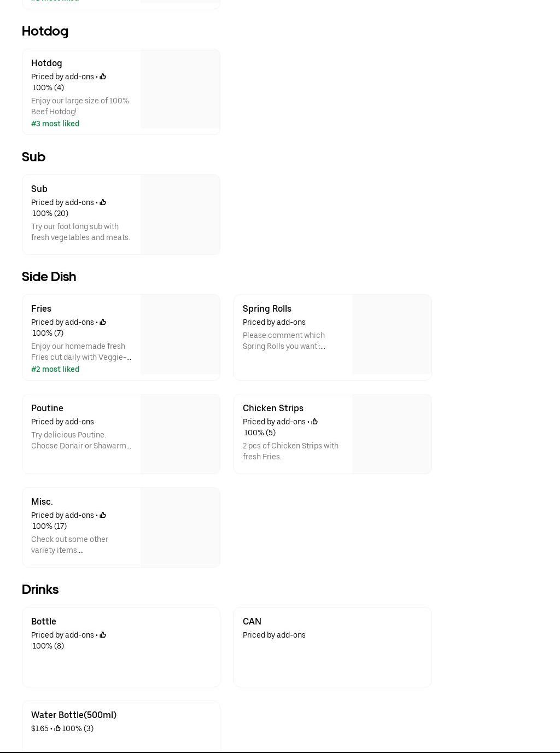Viewport: 560px width, 753px height.
Task: Choose the Chicken Strips item title
Action: [273, 408]
